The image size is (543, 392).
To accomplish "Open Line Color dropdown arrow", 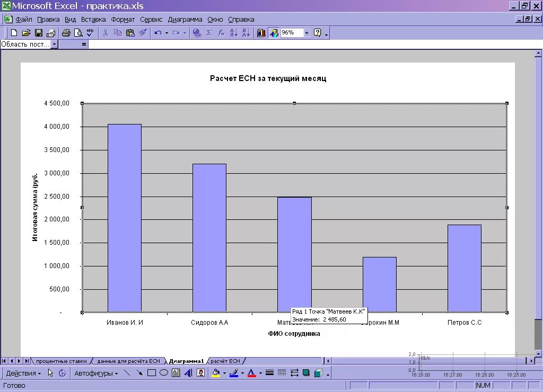I will (242, 373).
